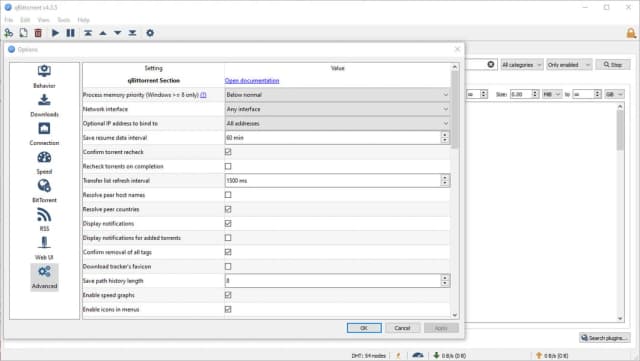Open the Connection options section

tap(44, 134)
